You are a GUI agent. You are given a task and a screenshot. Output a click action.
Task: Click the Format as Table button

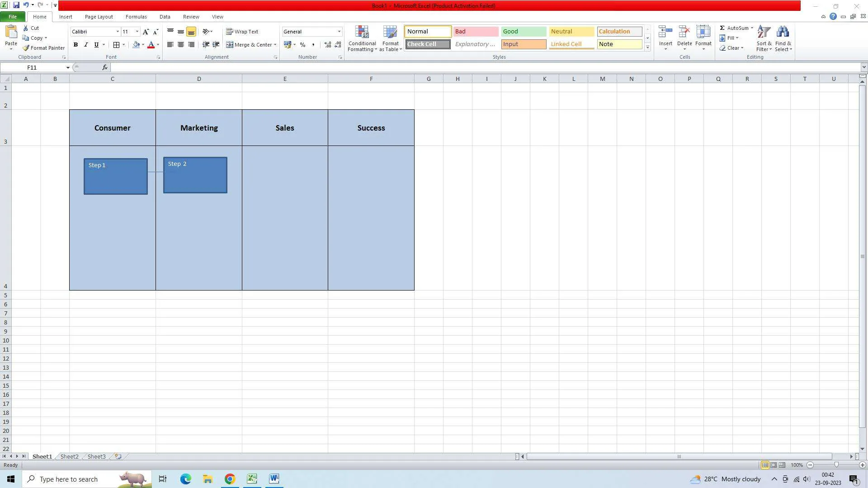point(392,37)
